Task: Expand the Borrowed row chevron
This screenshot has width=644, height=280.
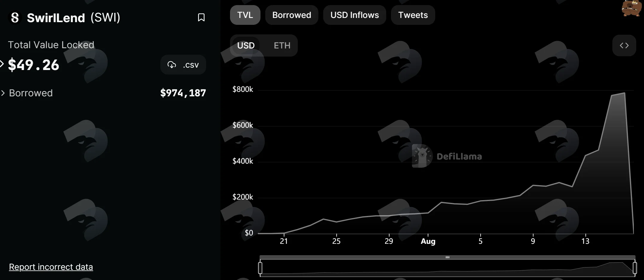Action: [3, 93]
